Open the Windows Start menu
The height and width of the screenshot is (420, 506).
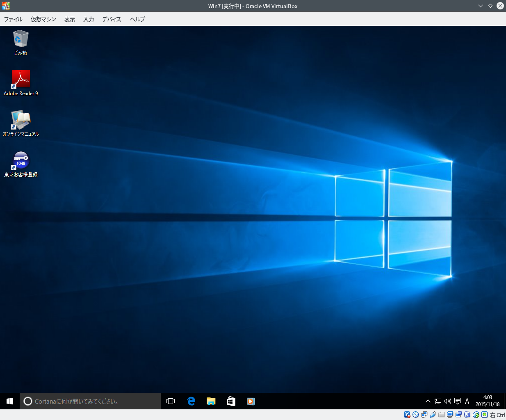tap(10, 401)
